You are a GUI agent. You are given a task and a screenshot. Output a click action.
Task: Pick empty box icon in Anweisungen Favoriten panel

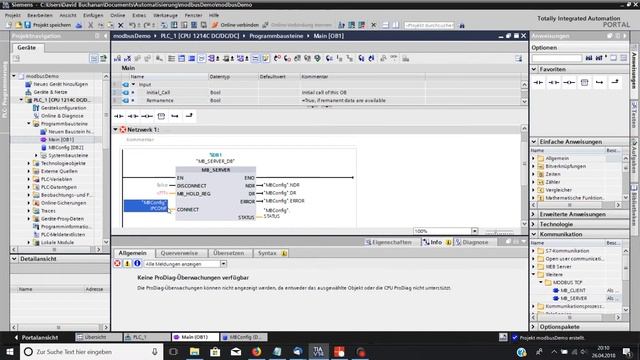[584, 82]
